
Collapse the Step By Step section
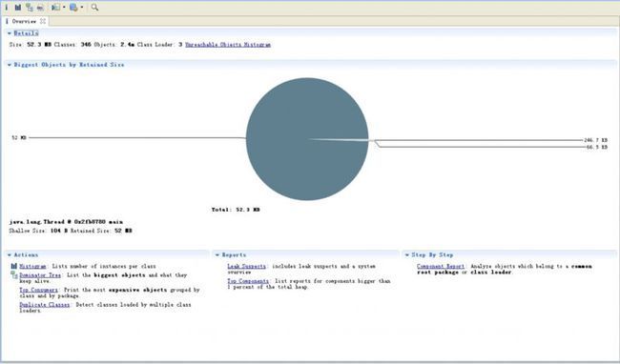tap(407, 255)
